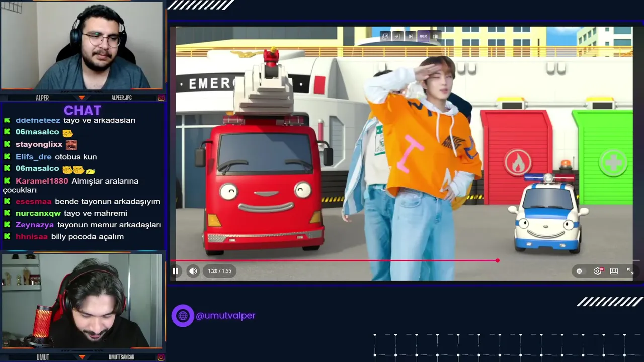Click the orange down arrow under Alper webcam
The height and width of the screenshot is (362, 644).
point(82,98)
